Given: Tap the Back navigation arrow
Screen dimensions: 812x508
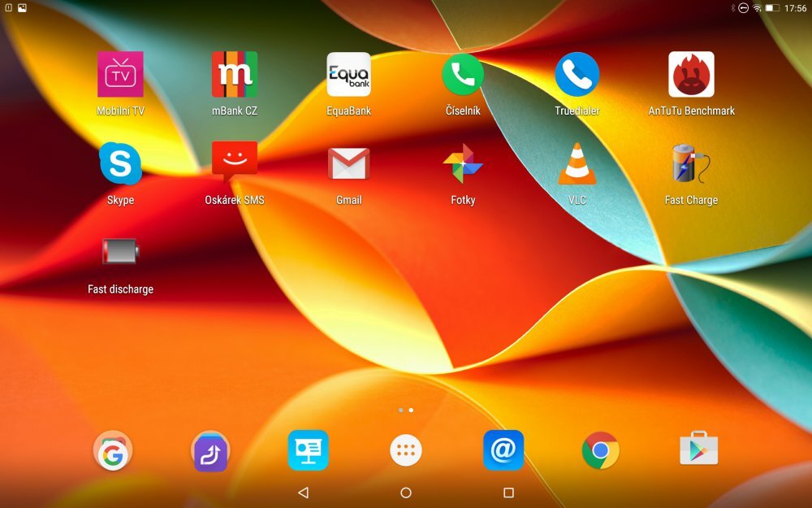Looking at the screenshot, I should tap(304, 491).
